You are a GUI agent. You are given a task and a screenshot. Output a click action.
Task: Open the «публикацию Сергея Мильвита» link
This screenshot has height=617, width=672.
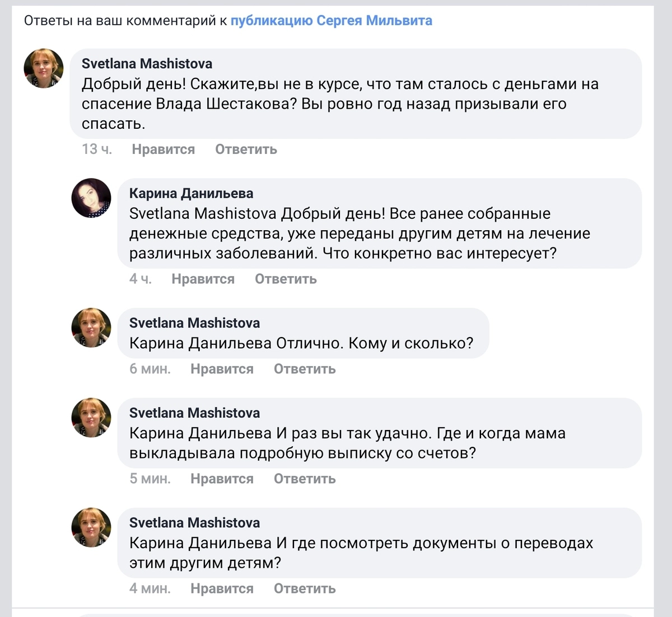click(331, 21)
